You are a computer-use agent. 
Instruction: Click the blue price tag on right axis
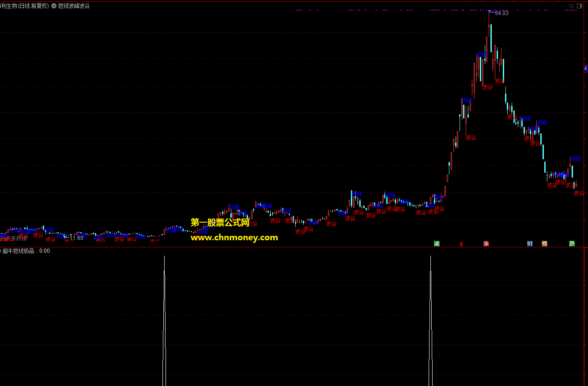tap(586, 68)
